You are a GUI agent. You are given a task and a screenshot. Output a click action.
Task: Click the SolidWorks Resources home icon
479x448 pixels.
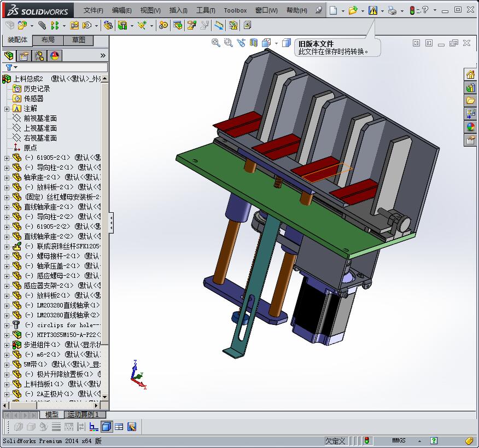tap(470, 74)
